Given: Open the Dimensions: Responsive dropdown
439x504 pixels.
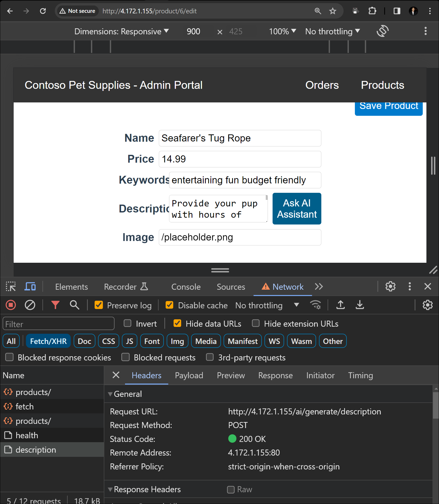Looking at the screenshot, I should pyautogui.click(x=121, y=31).
